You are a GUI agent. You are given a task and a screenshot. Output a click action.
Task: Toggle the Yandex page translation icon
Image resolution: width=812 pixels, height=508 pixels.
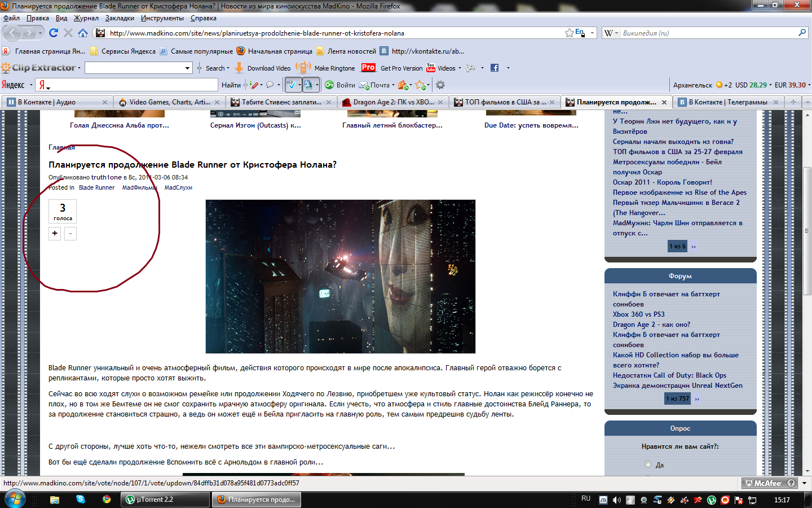click(308, 85)
